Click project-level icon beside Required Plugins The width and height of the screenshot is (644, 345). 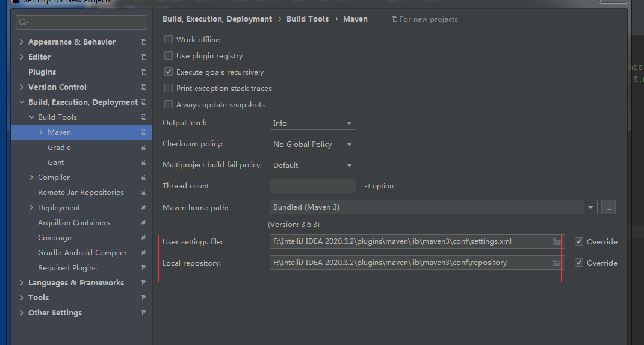(x=143, y=268)
